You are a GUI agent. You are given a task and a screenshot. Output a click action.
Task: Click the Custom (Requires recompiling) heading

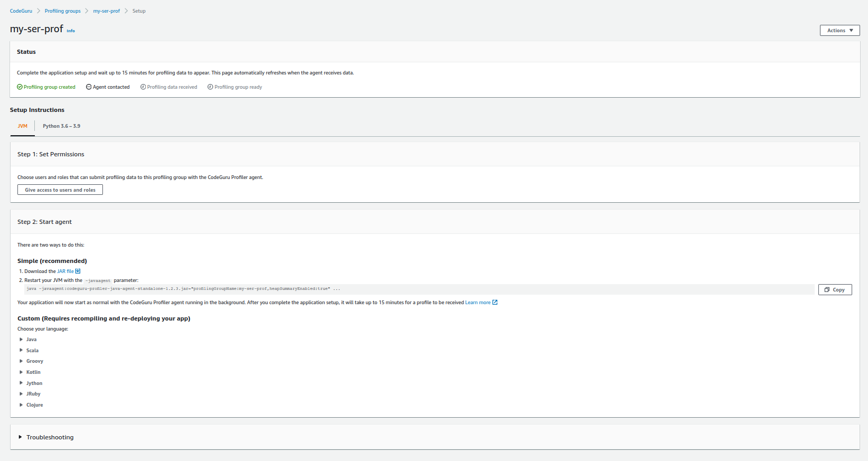(104, 318)
